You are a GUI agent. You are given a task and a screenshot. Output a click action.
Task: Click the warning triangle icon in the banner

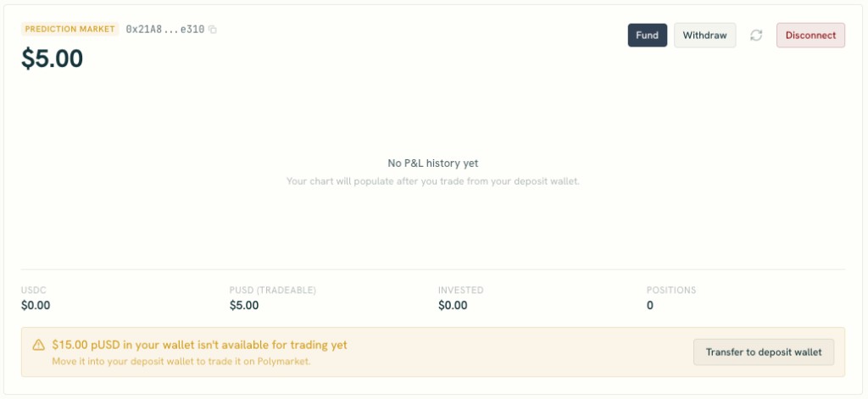point(38,346)
